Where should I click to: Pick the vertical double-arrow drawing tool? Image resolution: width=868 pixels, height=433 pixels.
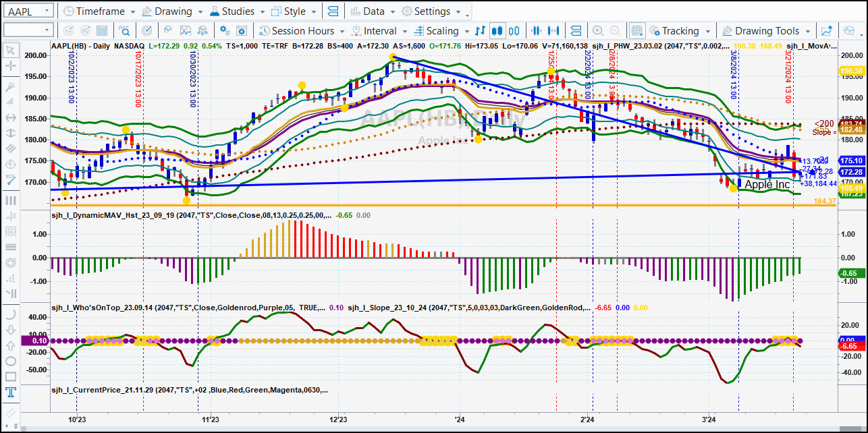pos(11,133)
